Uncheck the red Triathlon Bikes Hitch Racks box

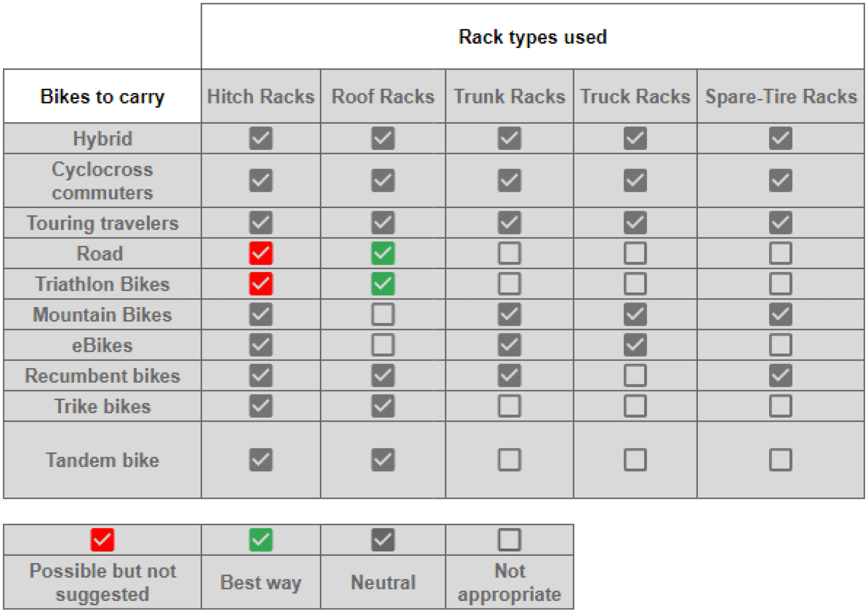(x=261, y=284)
